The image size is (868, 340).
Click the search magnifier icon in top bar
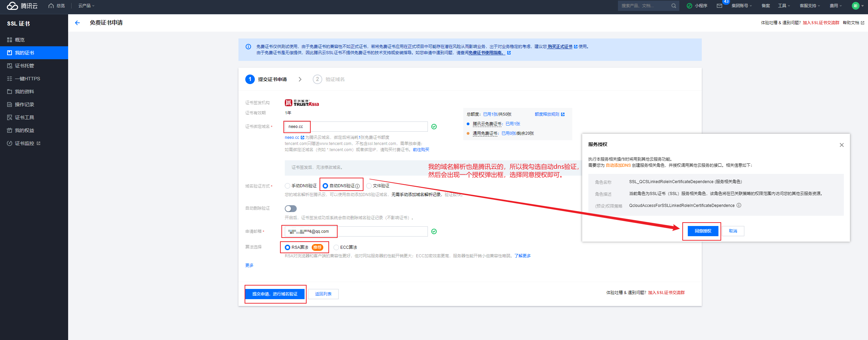(673, 6)
